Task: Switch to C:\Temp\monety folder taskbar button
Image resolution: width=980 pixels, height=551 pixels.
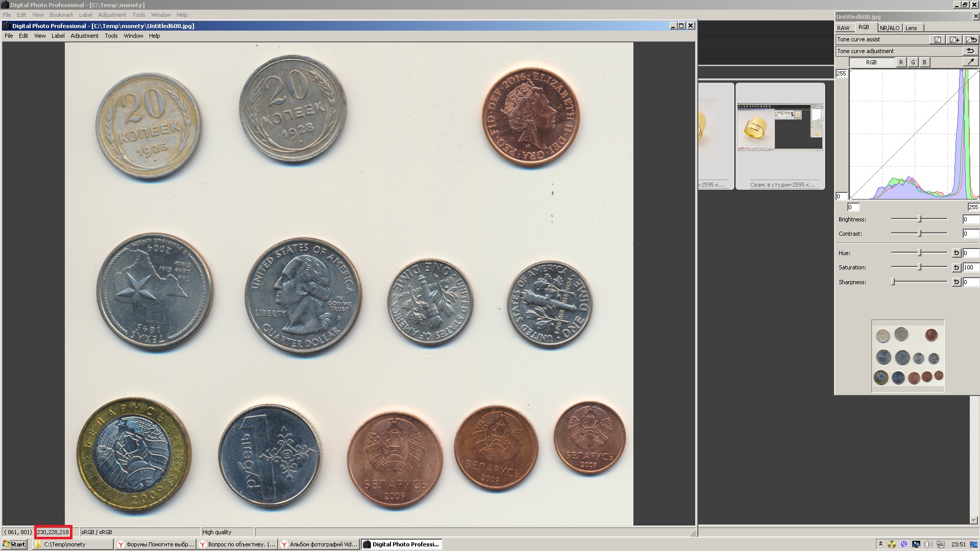Action: (72, 544)
